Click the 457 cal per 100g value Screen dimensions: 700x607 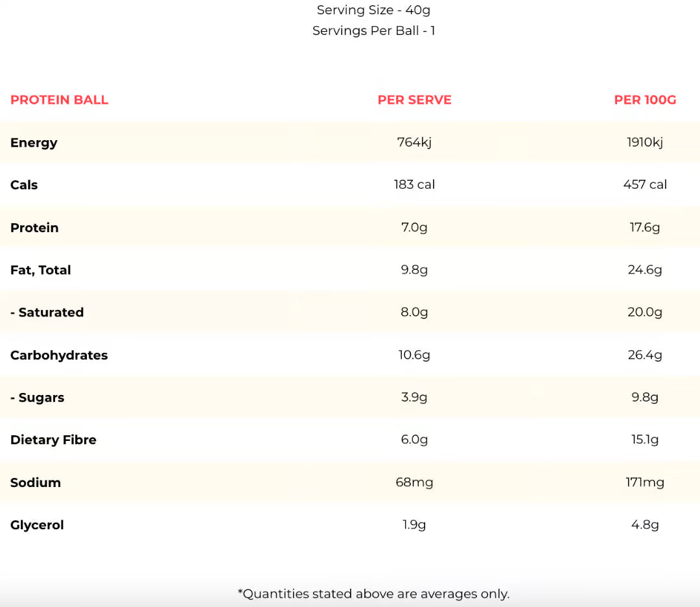pos(645,185)
